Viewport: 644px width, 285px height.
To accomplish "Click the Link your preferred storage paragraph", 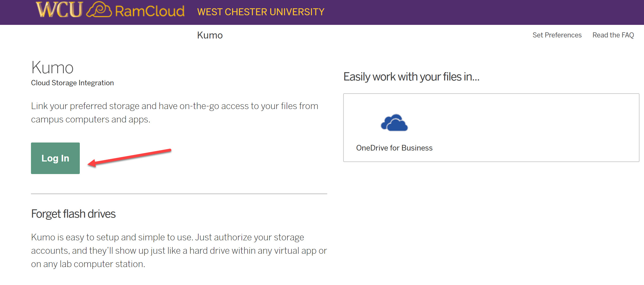I will click(x=175, y=113).
